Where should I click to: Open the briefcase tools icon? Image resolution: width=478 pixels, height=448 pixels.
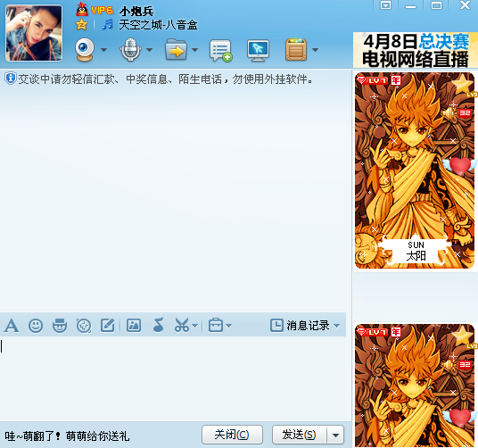pyautogui.click(x=216, y=325)
